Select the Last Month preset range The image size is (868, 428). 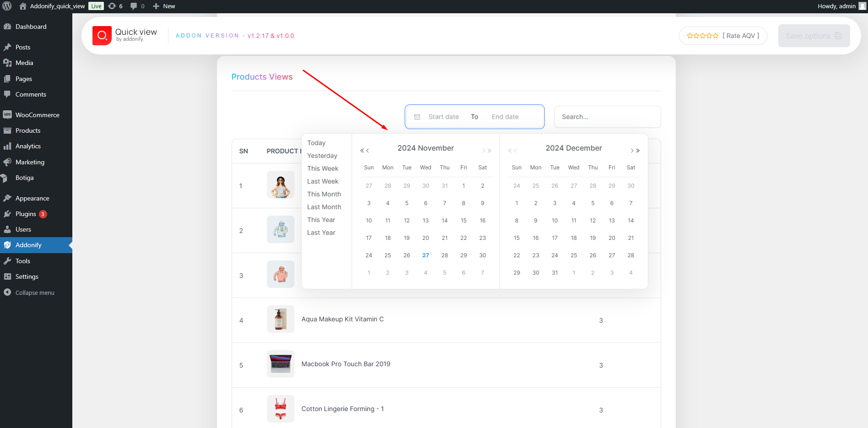click(x=324, y=207)
